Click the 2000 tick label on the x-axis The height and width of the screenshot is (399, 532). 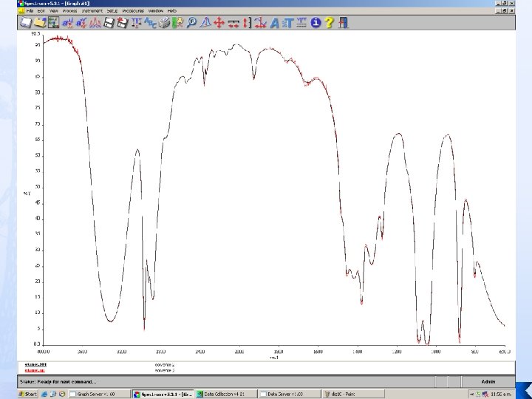click(x=239, y=352)
